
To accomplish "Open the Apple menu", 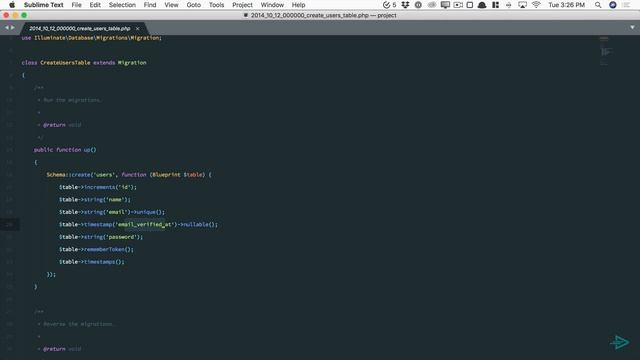I will point(12,5).
